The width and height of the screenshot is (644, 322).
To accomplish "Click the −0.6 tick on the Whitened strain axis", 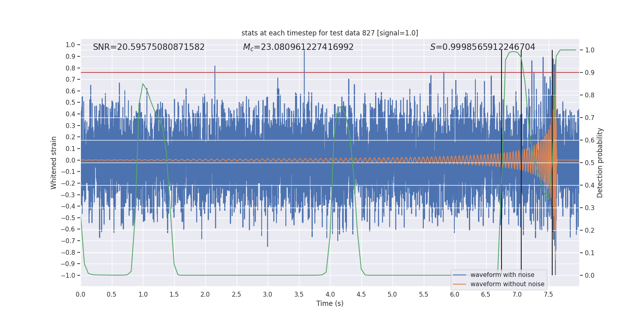I will (x=68, y=229).
